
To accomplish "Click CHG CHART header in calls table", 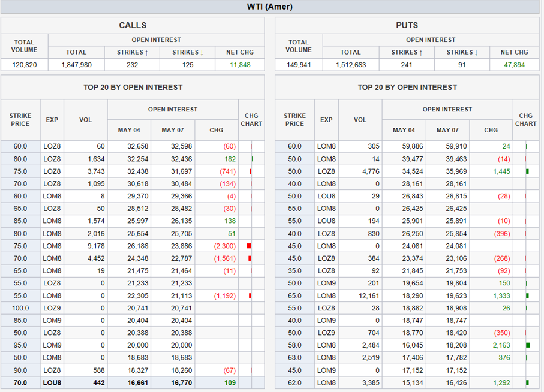I will click(251, 120).
